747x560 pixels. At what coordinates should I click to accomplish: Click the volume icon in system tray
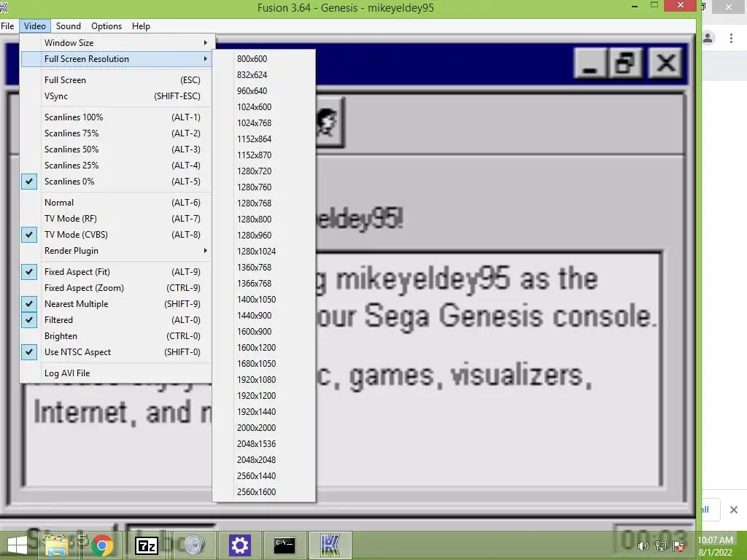coord(643,546)
